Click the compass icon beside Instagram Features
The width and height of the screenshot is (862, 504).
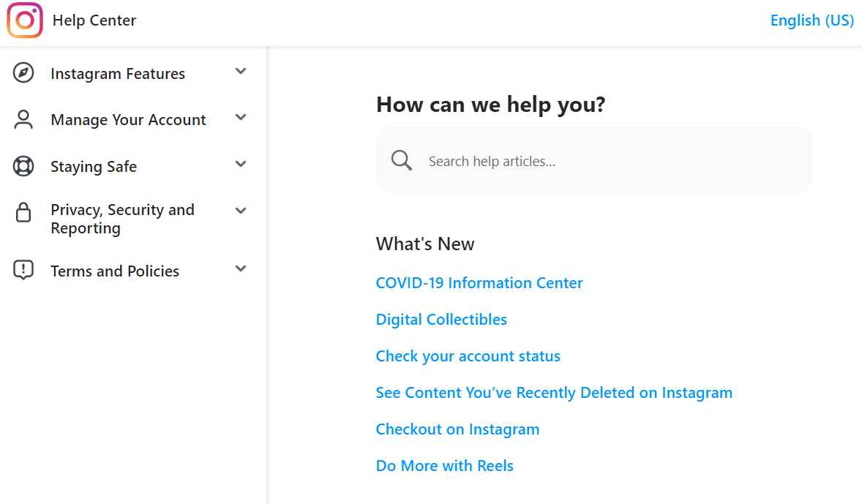23,72
